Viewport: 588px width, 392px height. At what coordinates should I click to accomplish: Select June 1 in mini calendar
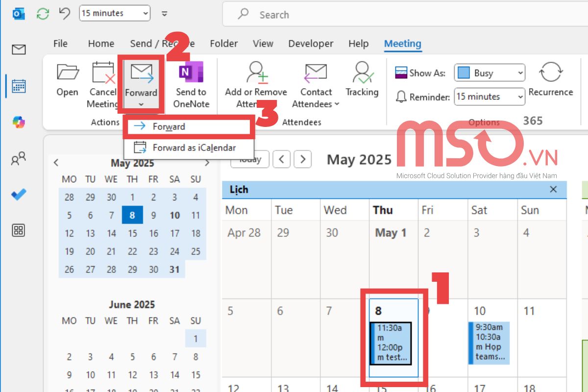tap(196, 339)
